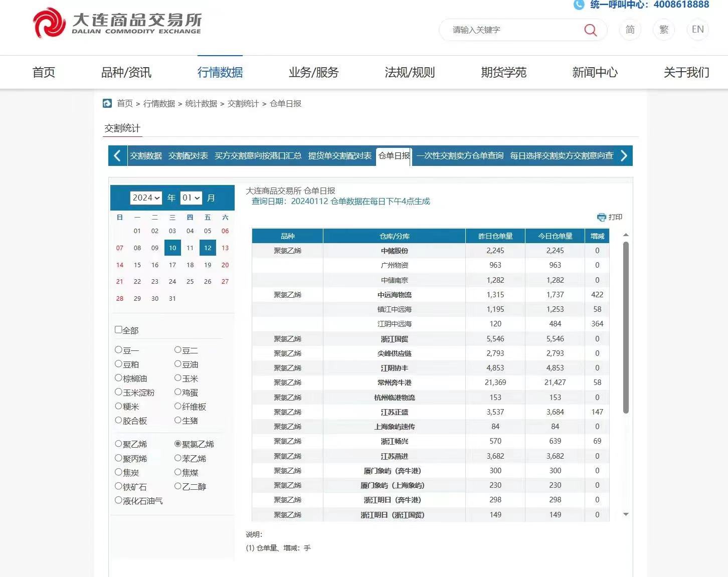Open the 新闻中心 navigation menu
The width and height of the screenshot is (728, 577).
coord(595,72)
